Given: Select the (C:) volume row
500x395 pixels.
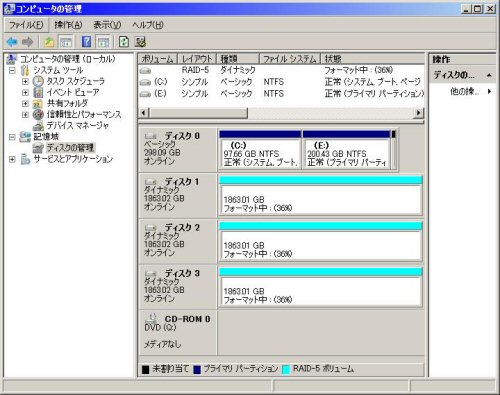Looking at the screenshot, I should pos(281,82).
